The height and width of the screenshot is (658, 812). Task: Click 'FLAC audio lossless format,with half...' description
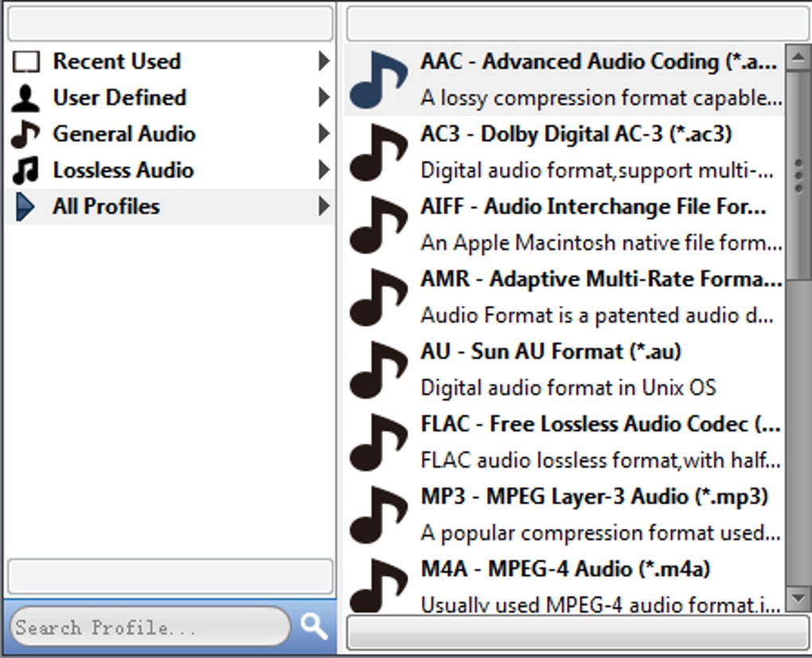pyautogui.click(x=601, y=460)
